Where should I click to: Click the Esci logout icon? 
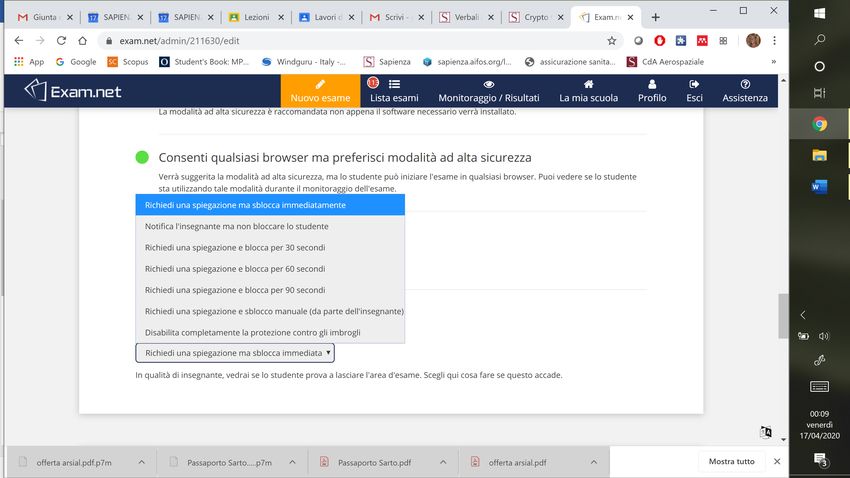tap(694, 85)
